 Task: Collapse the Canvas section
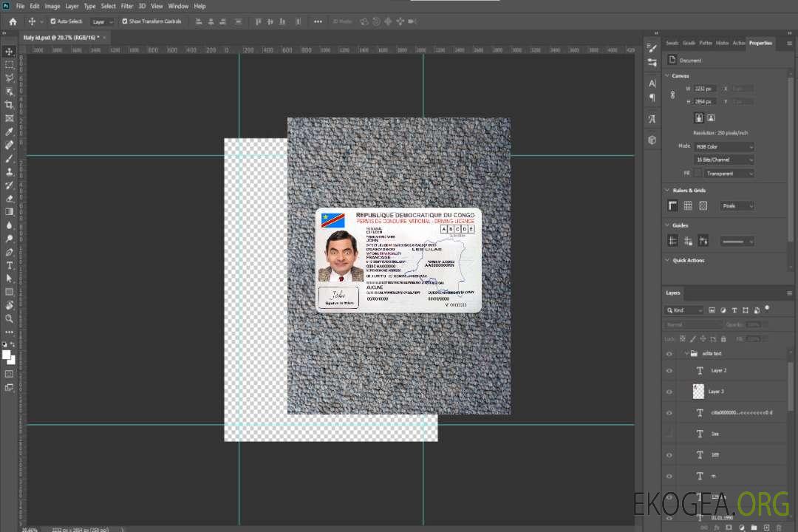coord(667,76)
